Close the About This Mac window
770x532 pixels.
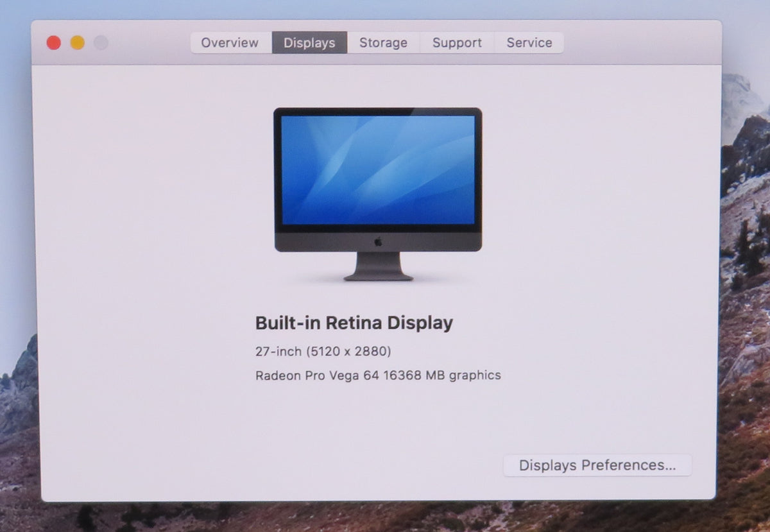pos(54,43)
